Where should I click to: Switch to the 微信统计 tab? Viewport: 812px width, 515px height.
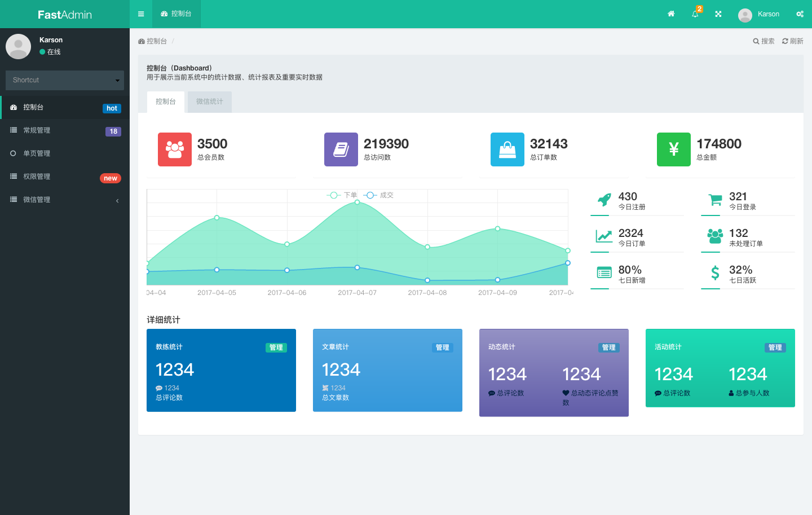(x=209, y=102)
